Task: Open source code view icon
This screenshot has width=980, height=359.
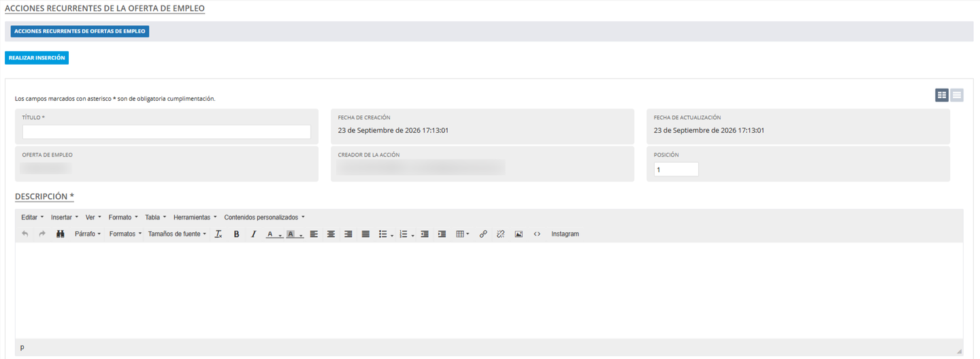Action: click(x=537, y=234)
